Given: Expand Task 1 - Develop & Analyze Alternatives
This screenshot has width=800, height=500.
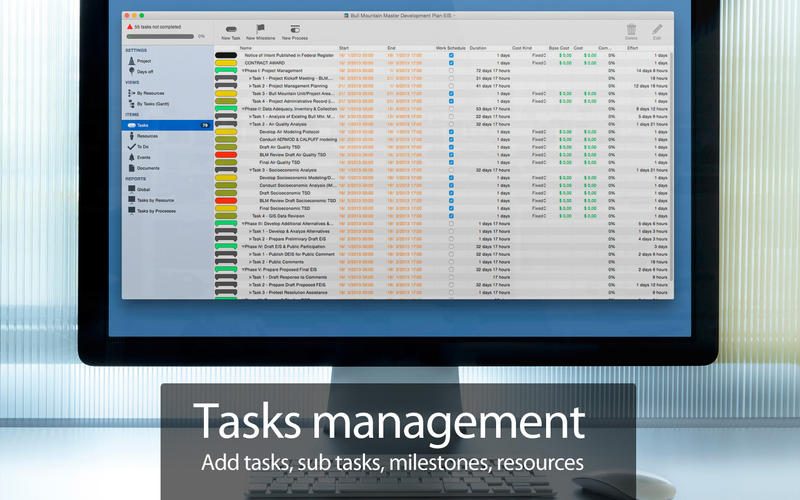Looking at the screenshot, I should click(250, 231).
